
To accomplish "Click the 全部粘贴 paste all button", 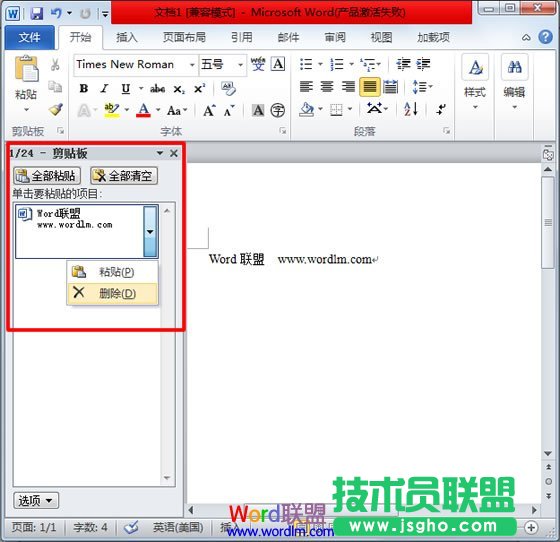I will [x=47, y=175].
